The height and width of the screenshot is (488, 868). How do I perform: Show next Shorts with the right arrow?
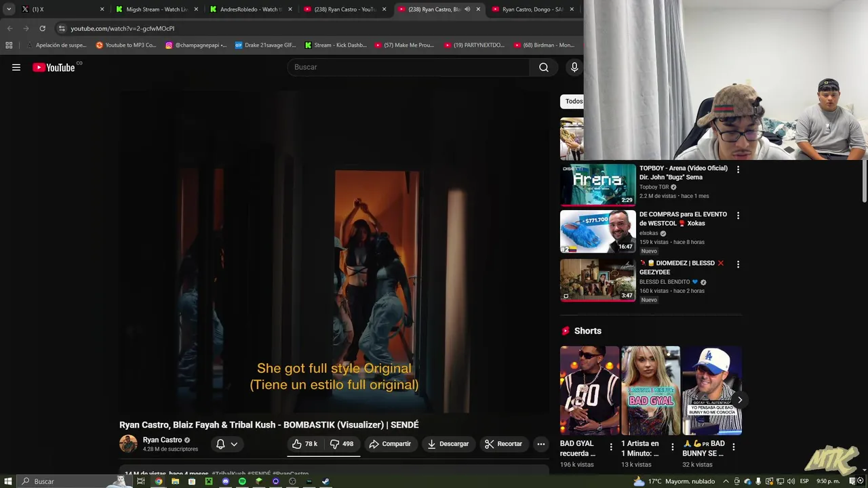coord(740,400)
